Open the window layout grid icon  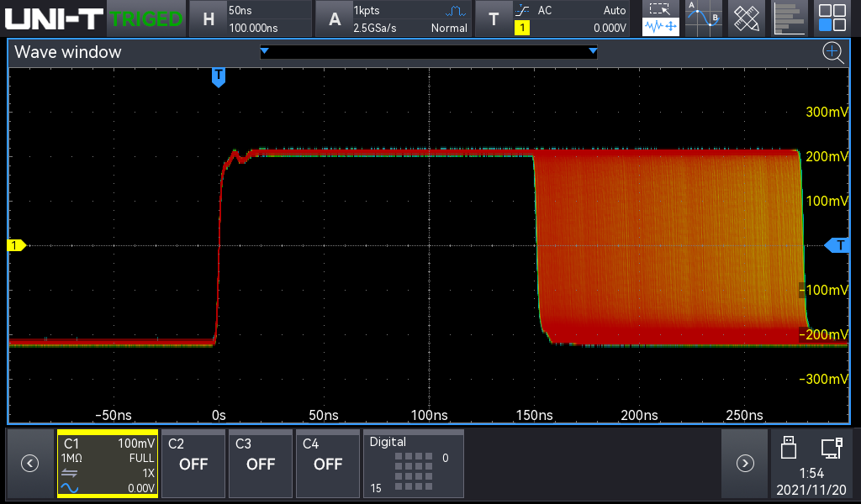832,18
